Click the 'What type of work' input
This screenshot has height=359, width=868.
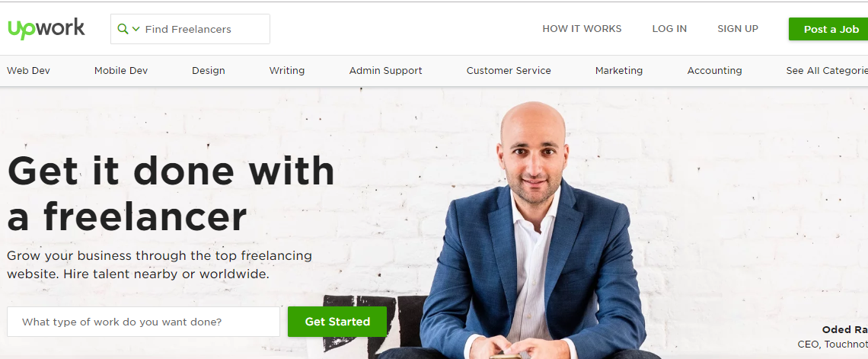point(143,322)
